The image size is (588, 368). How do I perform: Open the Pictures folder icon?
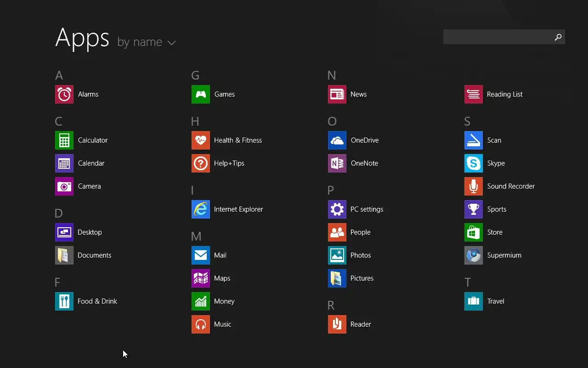[337, 278]
